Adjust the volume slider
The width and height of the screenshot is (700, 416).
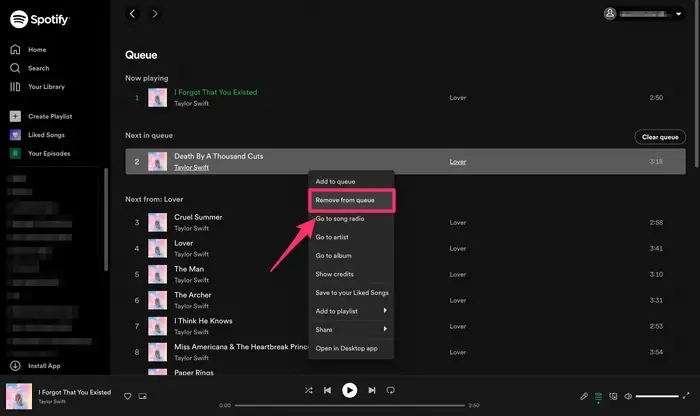657,396
